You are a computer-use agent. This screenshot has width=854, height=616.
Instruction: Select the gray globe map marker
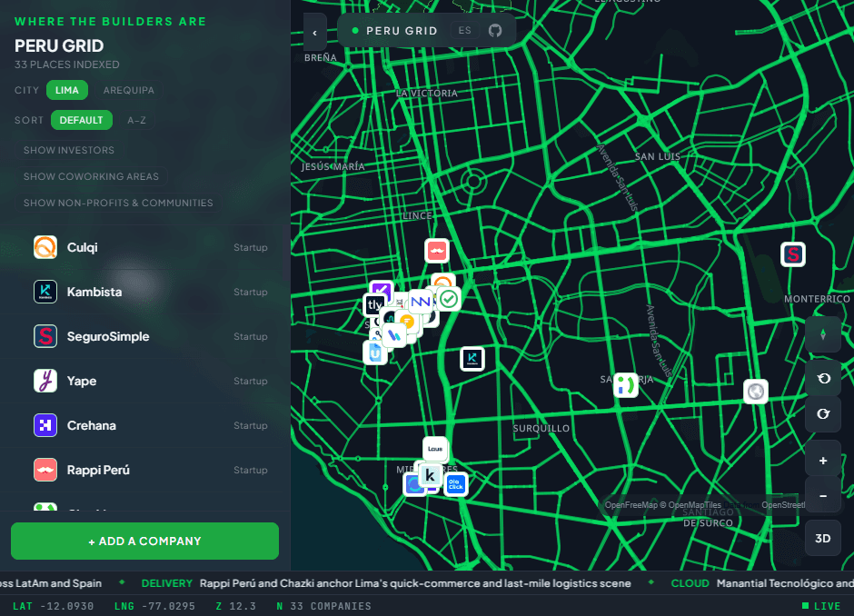[x=756, y=392]
